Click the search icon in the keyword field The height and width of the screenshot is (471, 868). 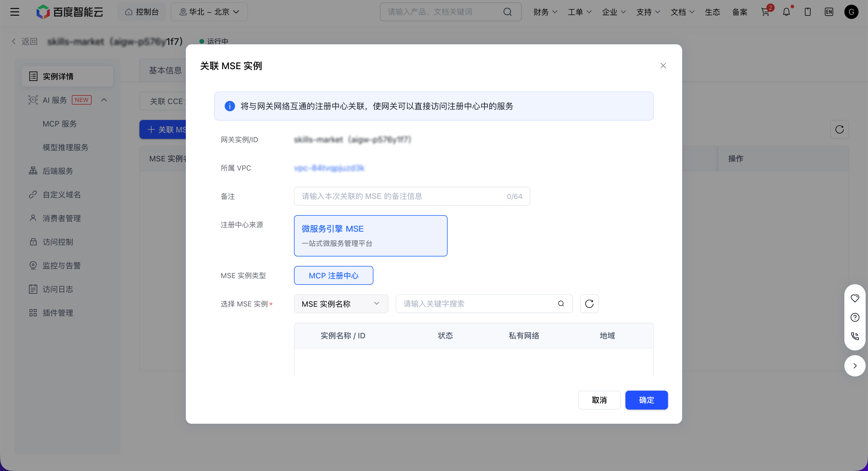click(561, 304)
